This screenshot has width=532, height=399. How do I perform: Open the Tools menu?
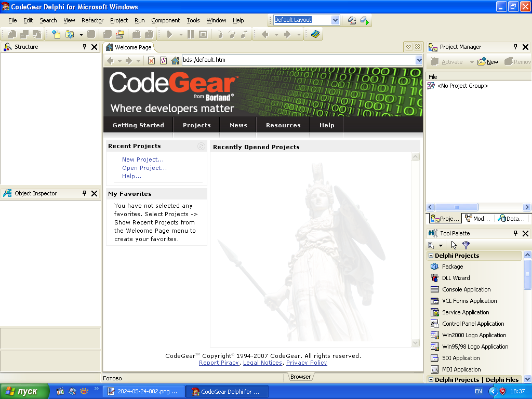pos(193,20)
